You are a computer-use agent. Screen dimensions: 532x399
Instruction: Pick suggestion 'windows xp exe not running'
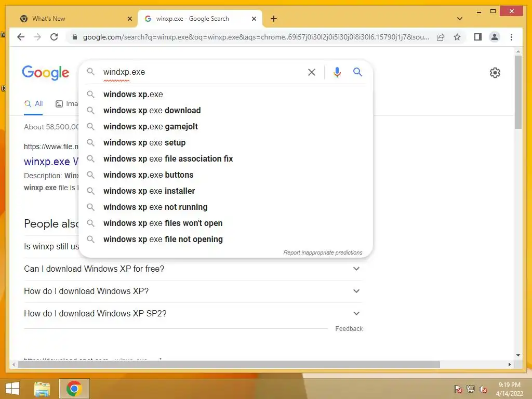click(225, 207)
